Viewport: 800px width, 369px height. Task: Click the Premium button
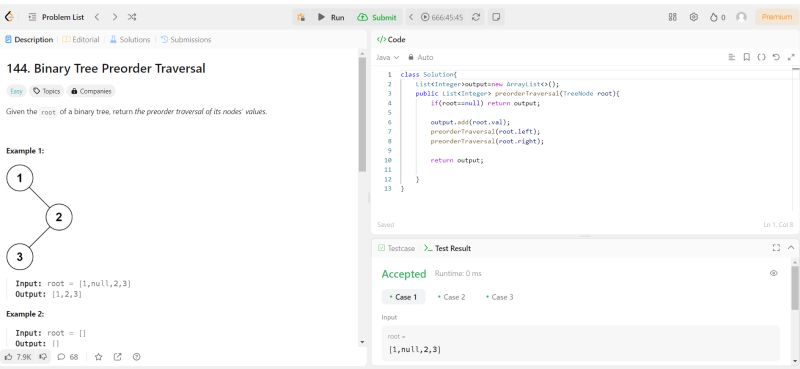point(777,17)
